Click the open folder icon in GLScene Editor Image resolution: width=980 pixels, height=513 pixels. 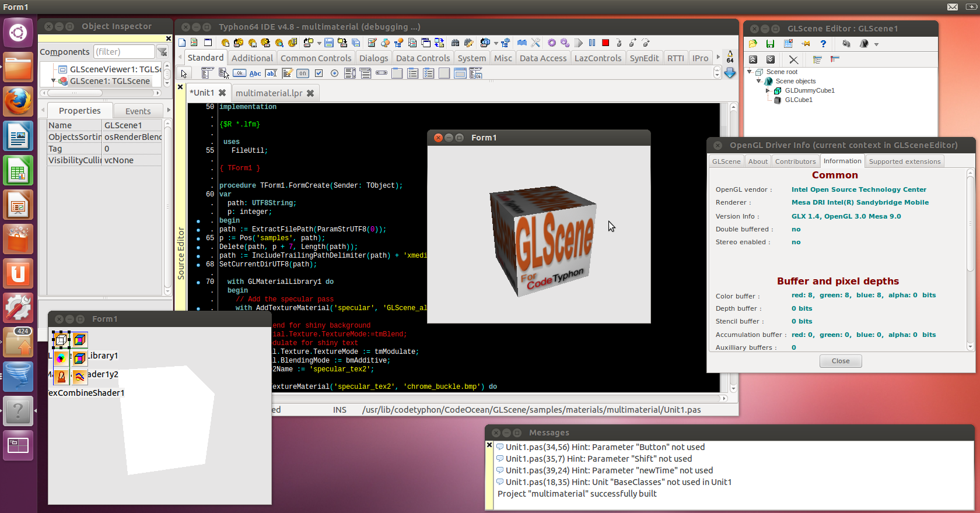pyautogui.click(x=753, y=44)
